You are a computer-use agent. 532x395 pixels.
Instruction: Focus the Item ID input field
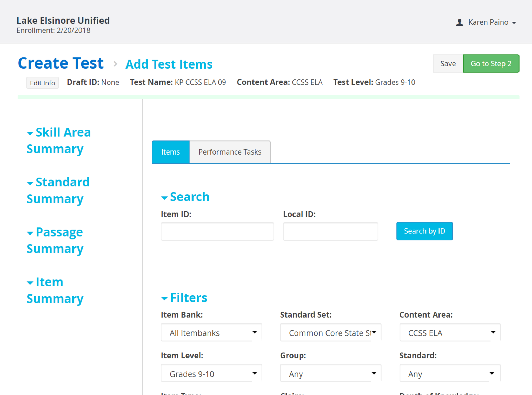[217, 231]
